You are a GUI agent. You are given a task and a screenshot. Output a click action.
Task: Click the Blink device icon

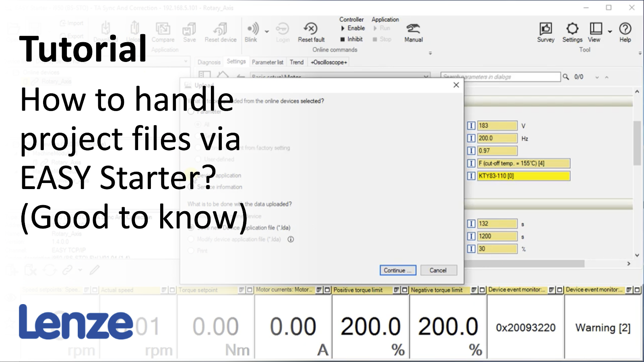point(252,29)
